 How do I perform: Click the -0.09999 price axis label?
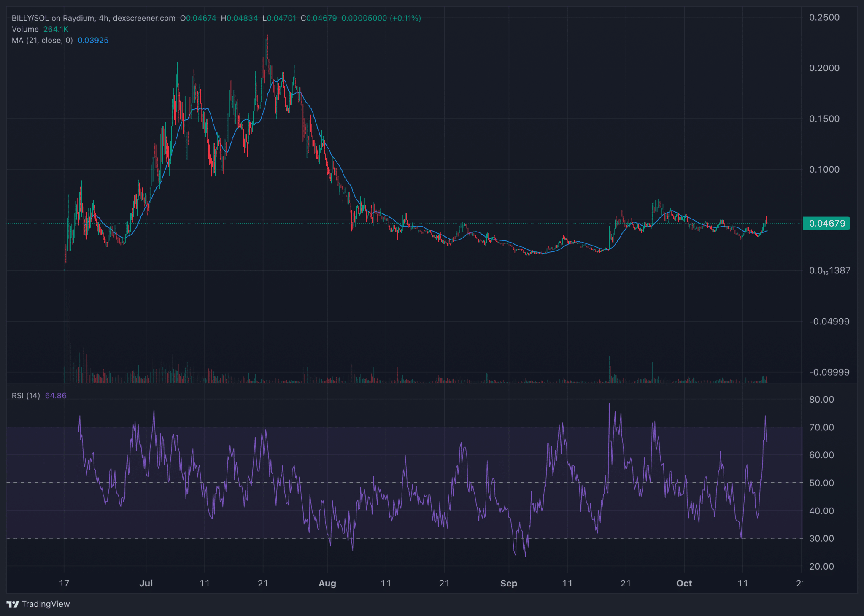coord(829,372)
